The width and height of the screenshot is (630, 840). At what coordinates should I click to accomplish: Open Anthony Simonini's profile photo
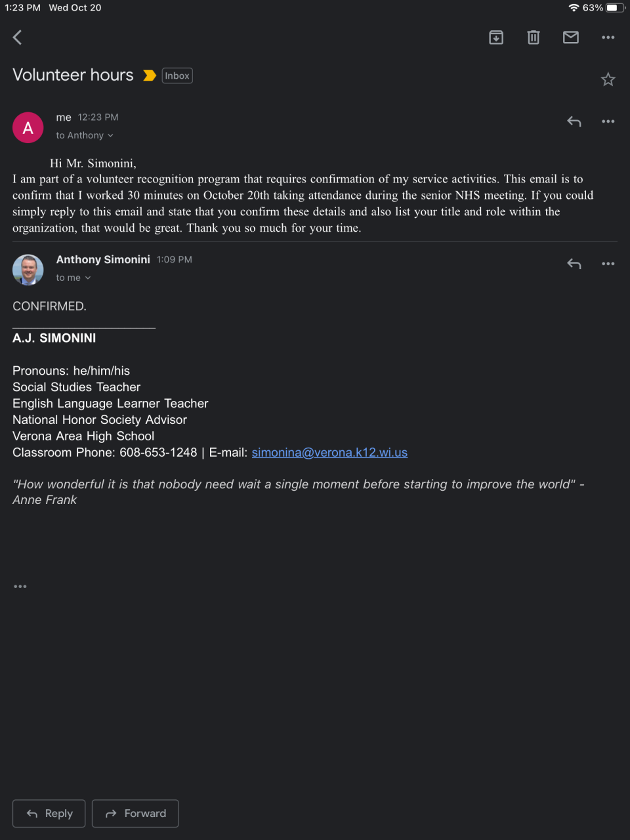point(28,270)
